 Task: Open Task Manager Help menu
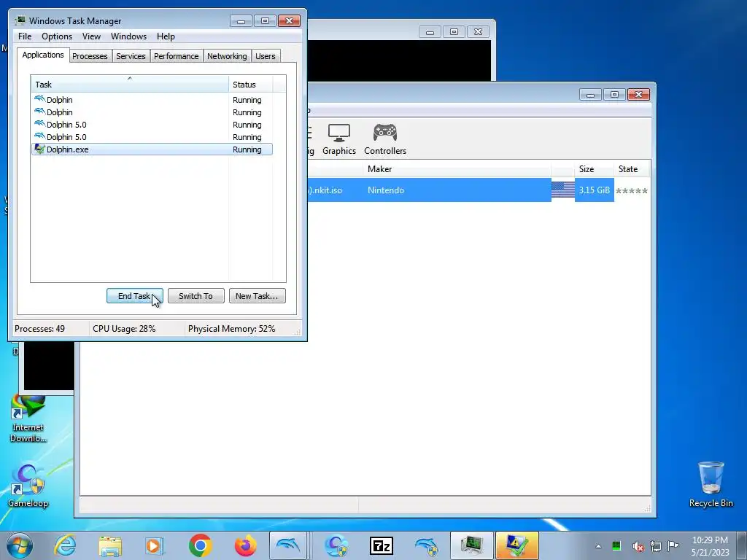click(166, 36)
